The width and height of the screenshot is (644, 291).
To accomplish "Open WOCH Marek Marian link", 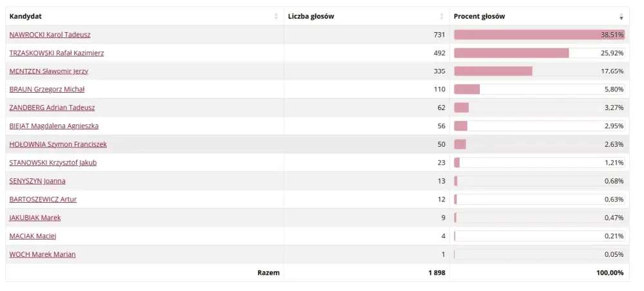I will [x=43, y=254].
